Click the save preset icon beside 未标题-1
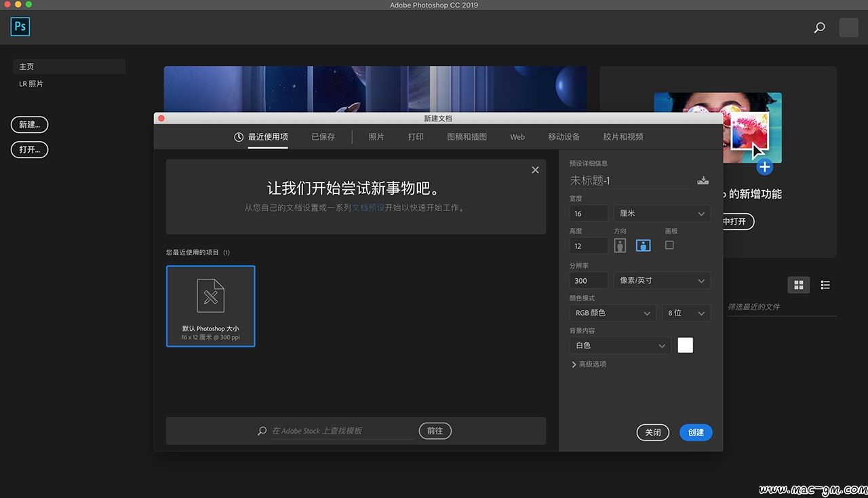Image resolution: width=868 pixels, height=498 pixels. (x=703, y=180)
